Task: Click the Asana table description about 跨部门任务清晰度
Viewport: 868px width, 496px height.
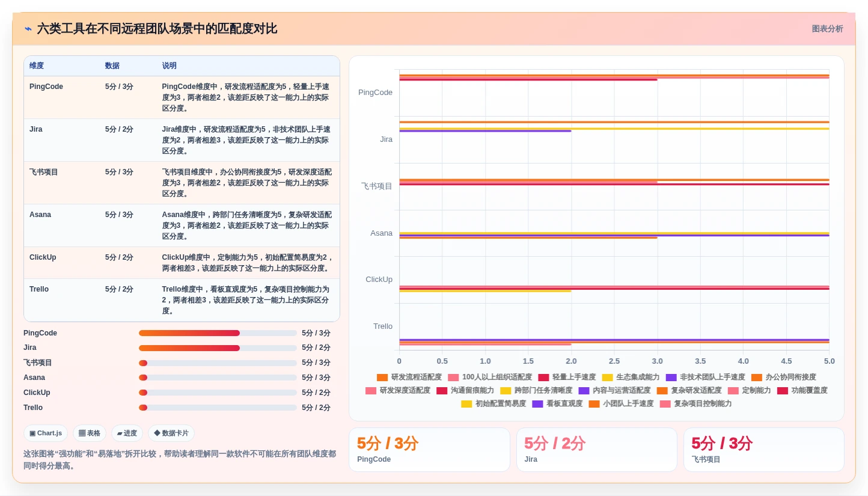Action: [246, 225]
